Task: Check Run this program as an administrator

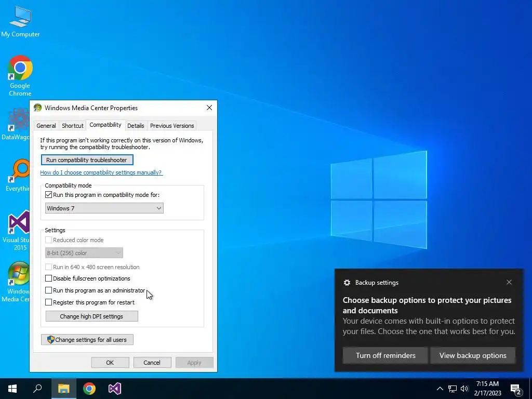Action: [x=48, y=290]
